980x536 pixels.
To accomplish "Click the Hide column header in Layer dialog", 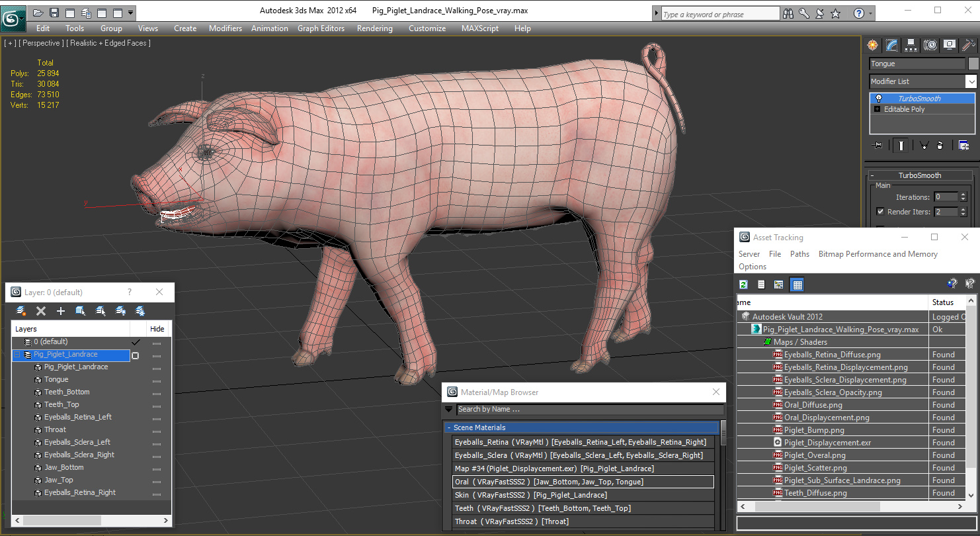I will 157,329.
